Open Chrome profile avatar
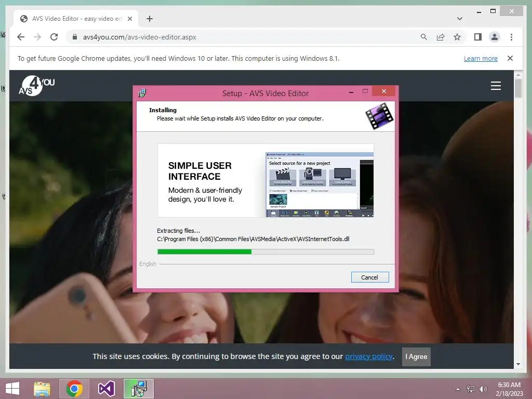 (495, 37)
